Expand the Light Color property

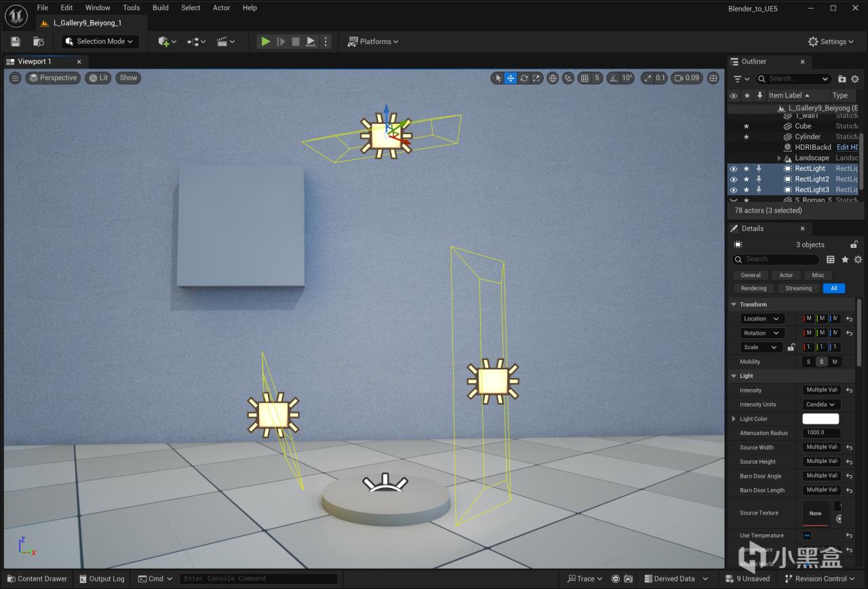[734, 419]
